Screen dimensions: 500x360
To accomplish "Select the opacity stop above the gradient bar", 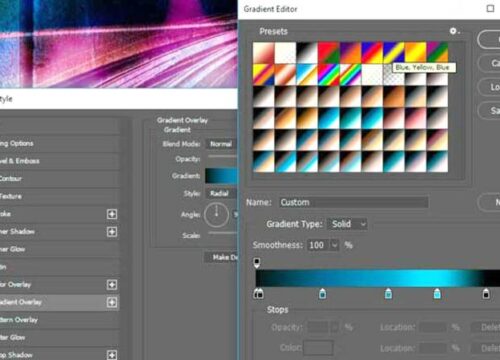I will point(257,263).
